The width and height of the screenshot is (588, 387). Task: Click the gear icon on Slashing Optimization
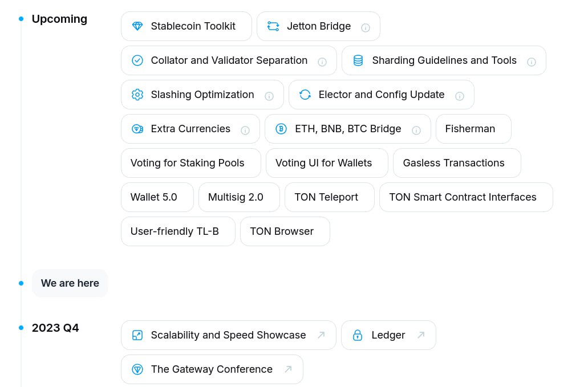137,95
